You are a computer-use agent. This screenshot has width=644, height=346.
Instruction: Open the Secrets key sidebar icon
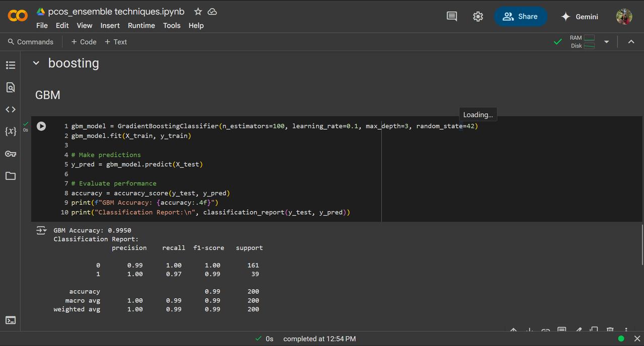pos(11,153)
